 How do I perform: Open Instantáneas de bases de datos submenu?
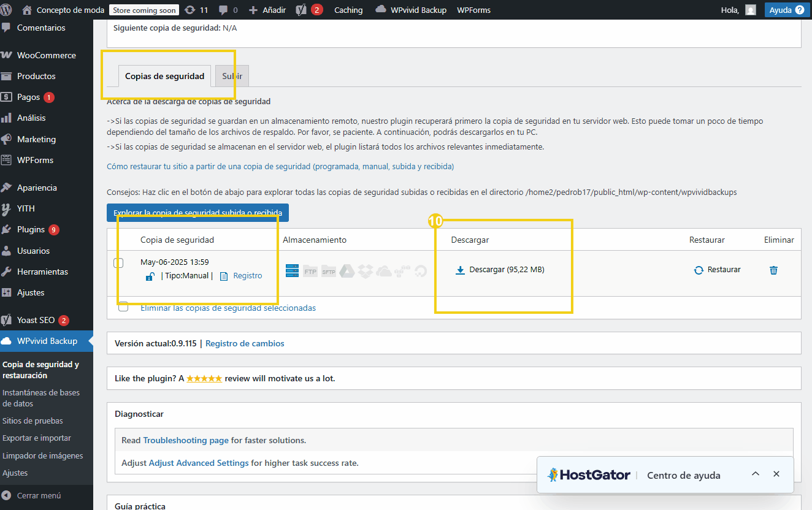tap(41, 398)
